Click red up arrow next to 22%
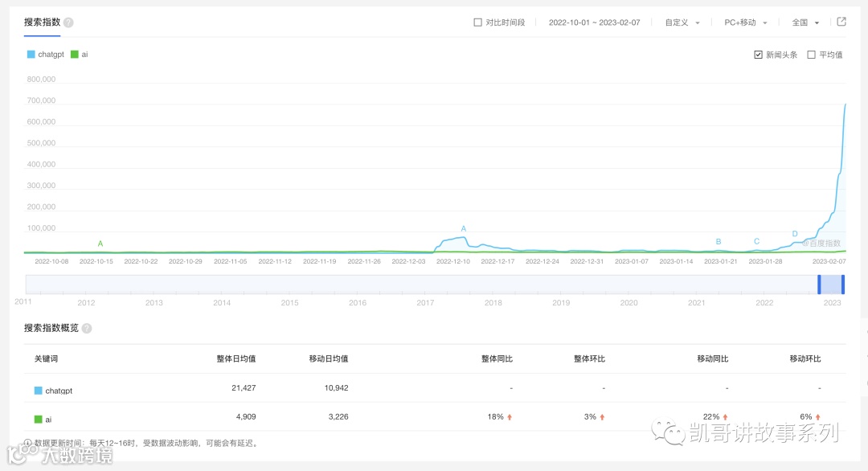This screenshot has width=868, height=471. click(x=725, y=417)
